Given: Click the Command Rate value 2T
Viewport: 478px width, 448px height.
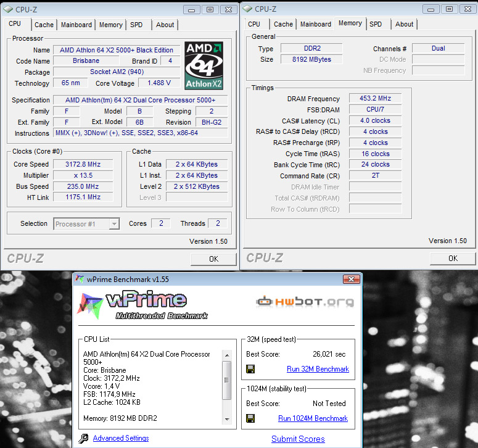Looking at the screenshot, I should [x=375, y=176].
